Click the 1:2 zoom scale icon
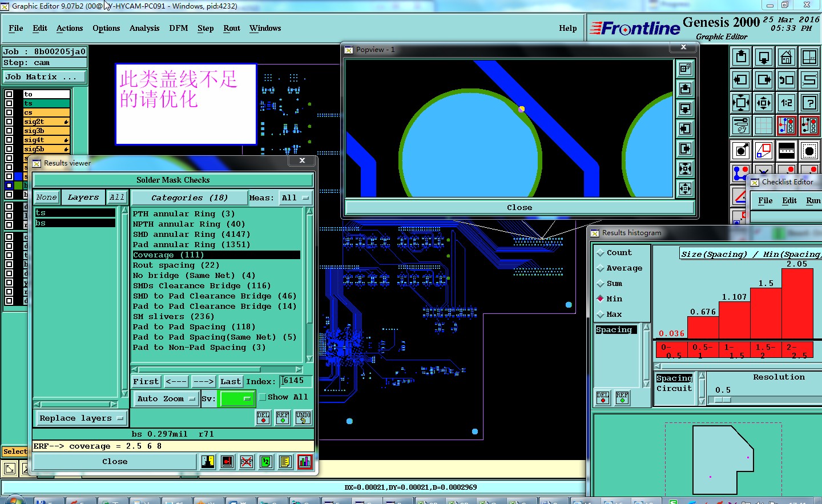The image size is (822, 504). tap(787, 103)
